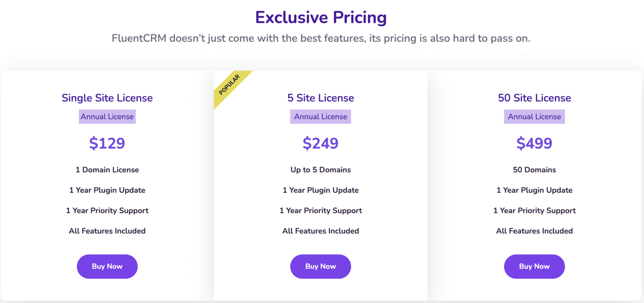Select Up to 5 Domains feature text
644x303 pixels.
(x=320, y=170)
